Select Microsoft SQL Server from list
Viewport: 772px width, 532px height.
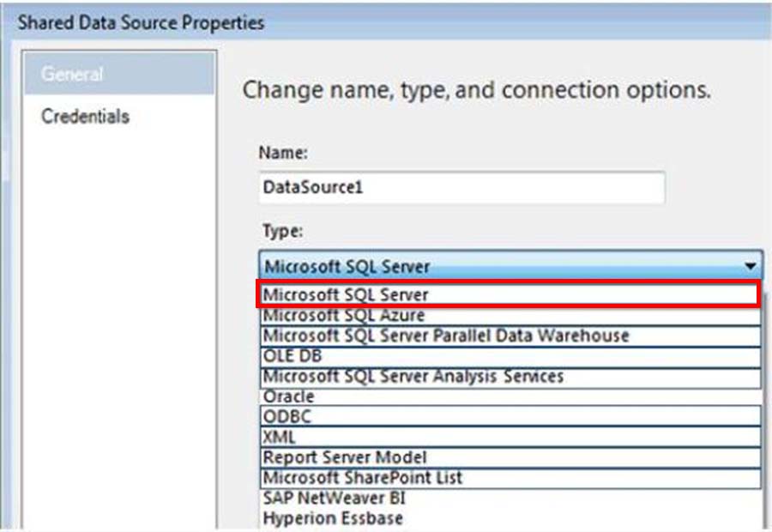click(x=509, y=294)
